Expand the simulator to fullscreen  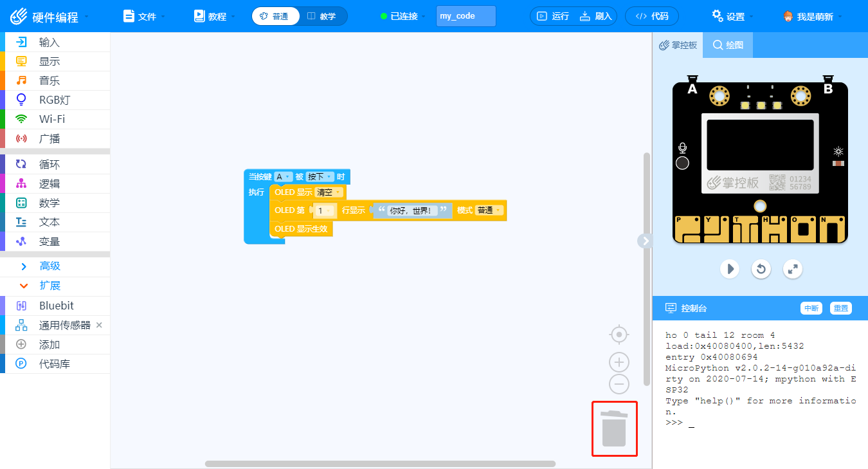(793, 268)
